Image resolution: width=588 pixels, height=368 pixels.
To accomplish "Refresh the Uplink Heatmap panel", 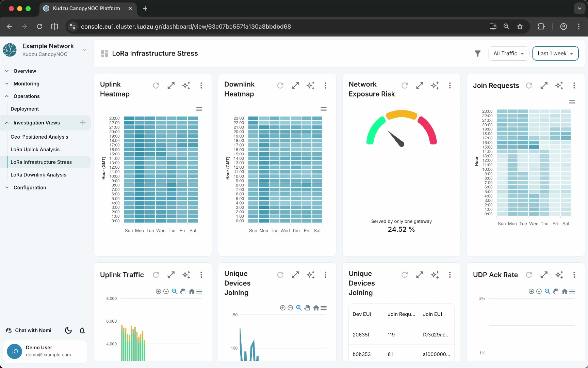I will [156, 86].
